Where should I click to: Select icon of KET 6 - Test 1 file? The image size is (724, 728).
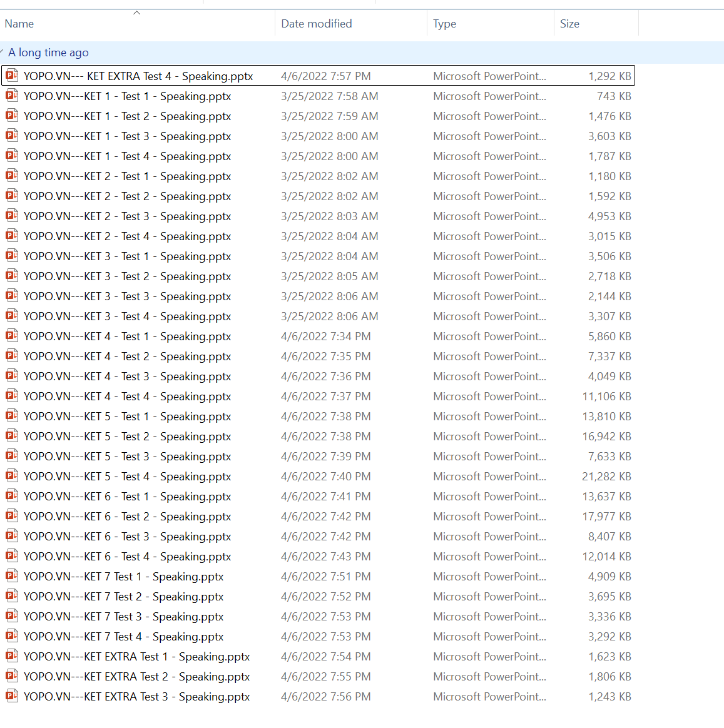coord(11,496)
